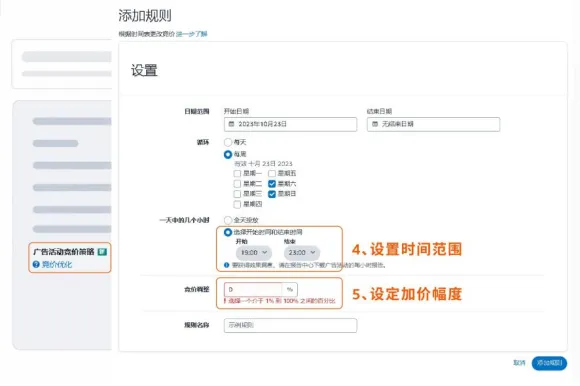Click the 广告活动竞价策略 sidebar heading
Viewport: 580px width, 386px height.
[64, 252]
